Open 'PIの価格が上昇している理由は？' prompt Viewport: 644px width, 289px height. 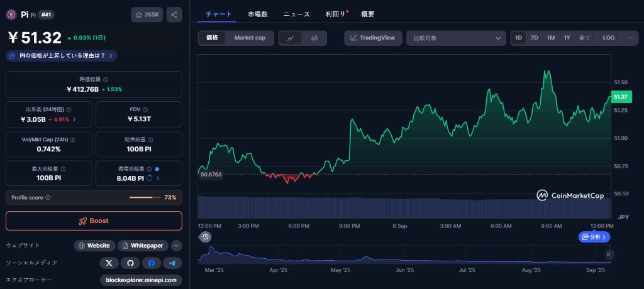(62, 56)
